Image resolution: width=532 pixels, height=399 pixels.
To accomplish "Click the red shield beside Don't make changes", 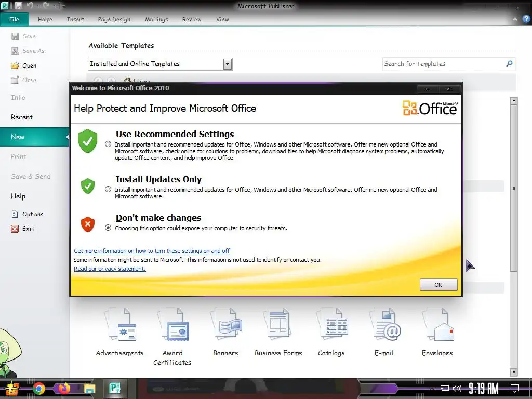I will point(87,224).
